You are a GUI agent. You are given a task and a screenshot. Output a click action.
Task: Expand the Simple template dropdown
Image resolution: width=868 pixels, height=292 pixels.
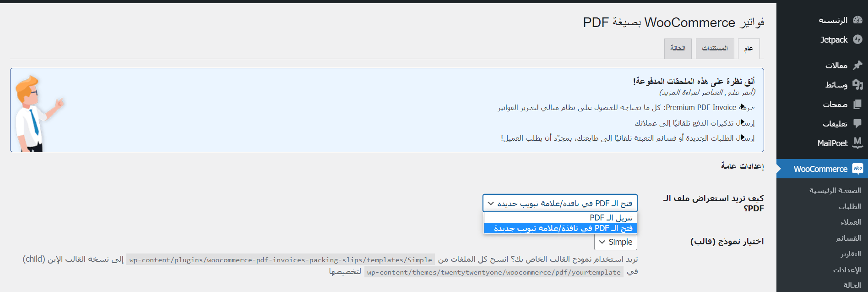pyautogui.click(x=616, y=242)
